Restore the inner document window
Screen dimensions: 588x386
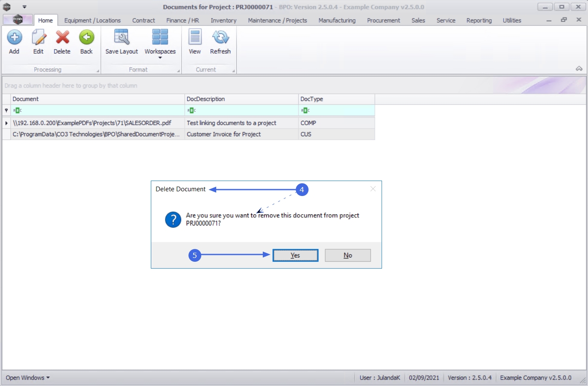564,20
